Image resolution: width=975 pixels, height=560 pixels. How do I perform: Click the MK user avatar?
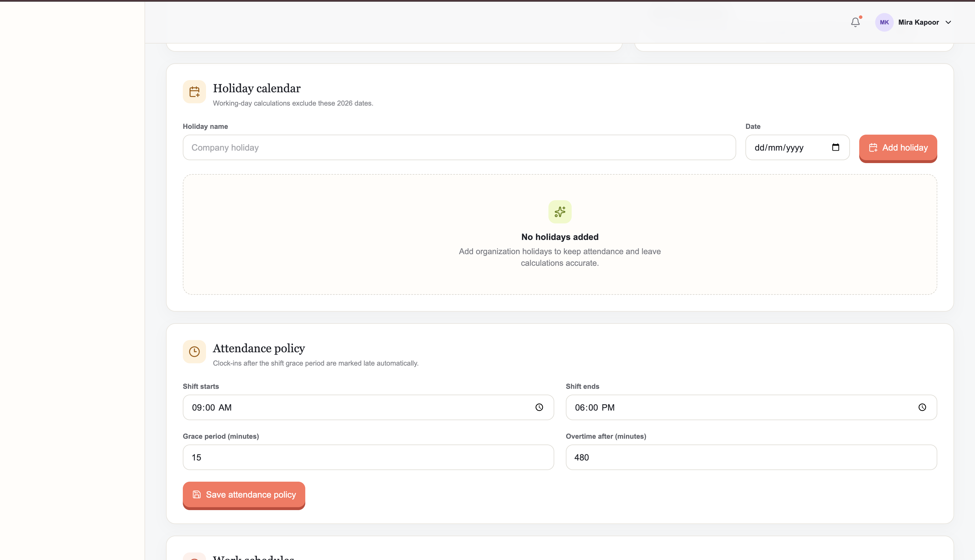pos(884,22)
